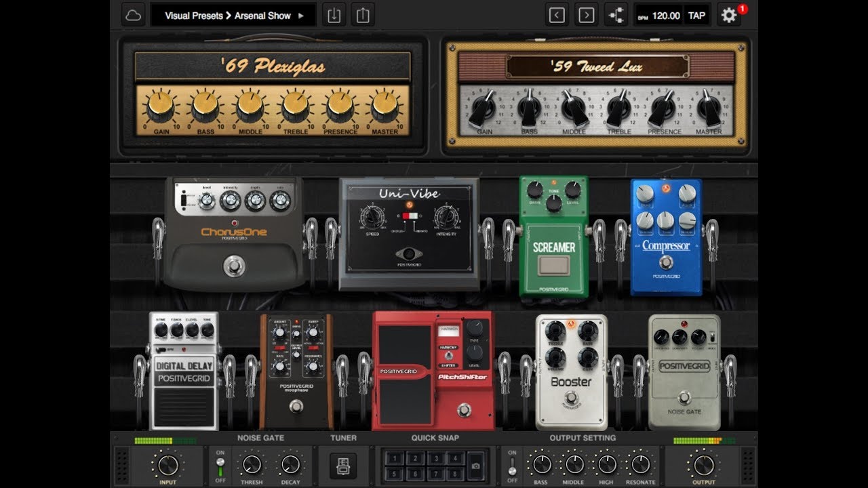Click the Tweed Lux PRESENCE knob
This screenshot has height=488, width=868.
point(663,107)
